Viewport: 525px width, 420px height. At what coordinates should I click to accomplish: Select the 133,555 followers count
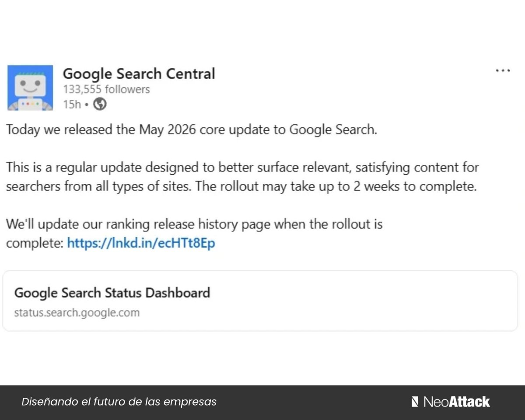(106, 89)
